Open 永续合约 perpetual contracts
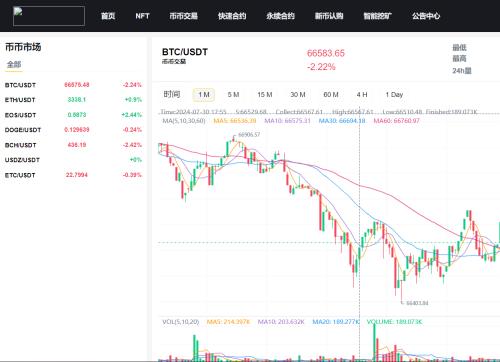Image resolution: width=500 pixels, height=362 pixels. pos(280,16)
